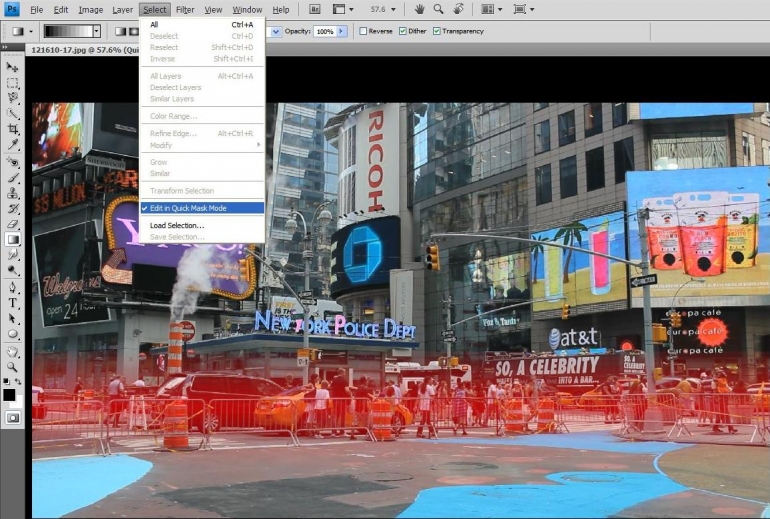Click the gradient preview bar
This screenshot has width=770, height=519.
pyautogui.click(x=68, y=31)
